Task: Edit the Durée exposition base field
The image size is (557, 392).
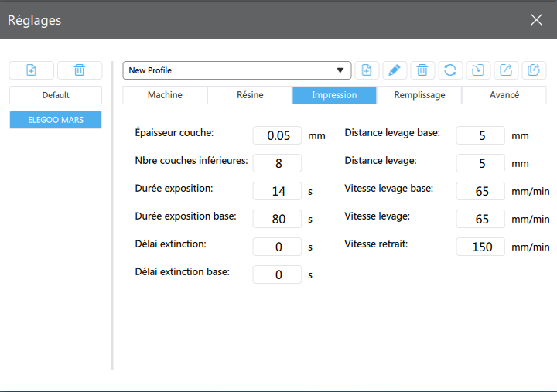Action: 277,219
